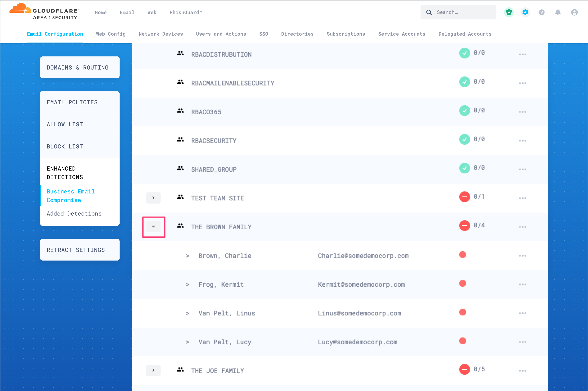The width and height of the screenshot is (588, 391).
Task: Toggle red status dot for Charlie Brown
Action: [462, 255]
